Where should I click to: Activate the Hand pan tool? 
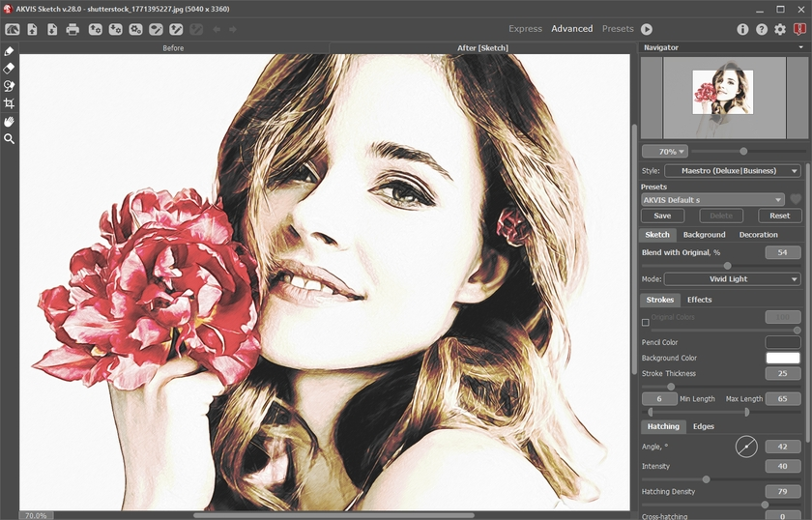(x=10, y=122)
